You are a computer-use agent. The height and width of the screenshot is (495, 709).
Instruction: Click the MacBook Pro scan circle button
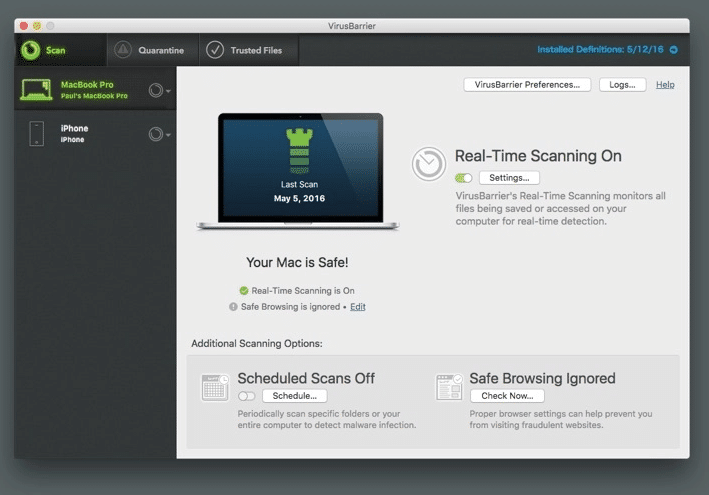[x=156, y=90]
